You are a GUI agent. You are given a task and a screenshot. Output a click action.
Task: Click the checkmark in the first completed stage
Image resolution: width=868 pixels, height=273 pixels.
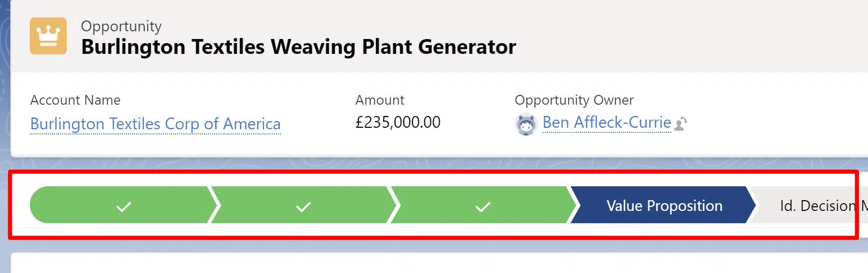pos(123,207)
